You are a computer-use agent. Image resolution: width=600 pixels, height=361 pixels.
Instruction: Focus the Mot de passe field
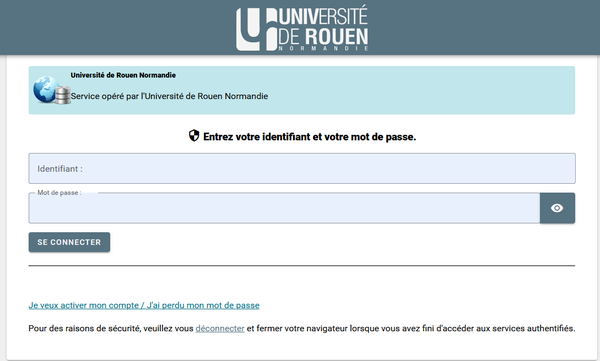click(284, 208)
